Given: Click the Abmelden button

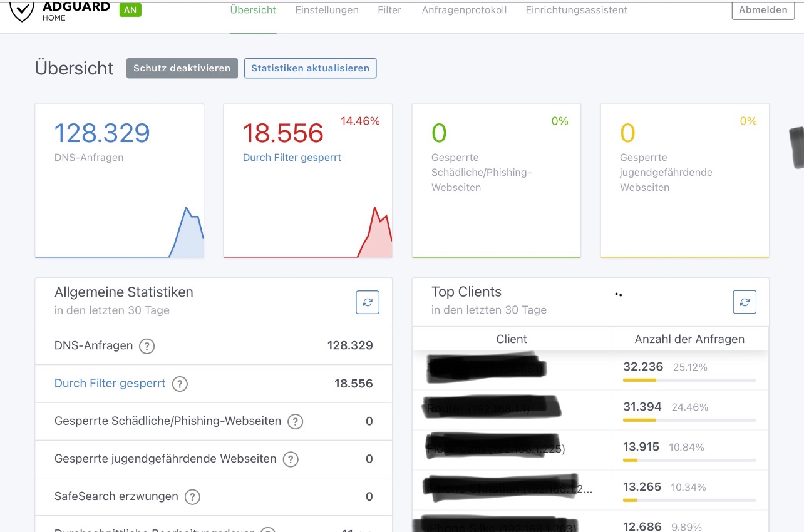Looking at the screenshot, I should pyautogui.click(x=763, y=10).
